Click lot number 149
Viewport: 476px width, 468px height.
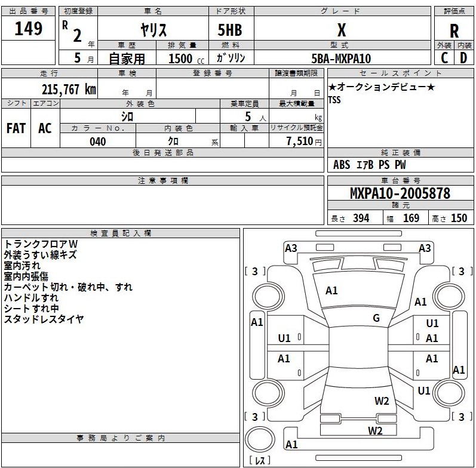coord(29,28)
